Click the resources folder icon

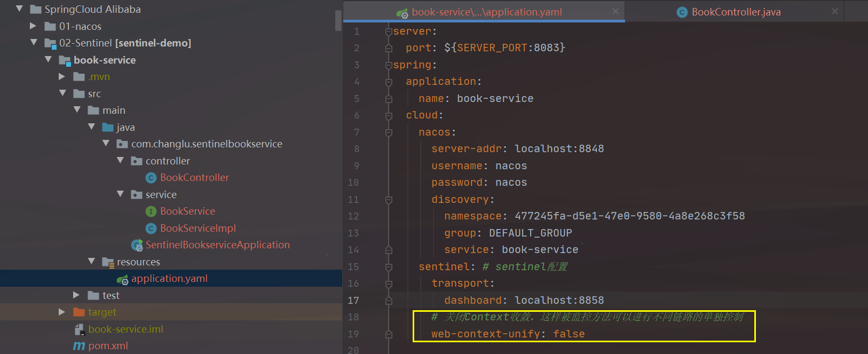tap(108, 262)
